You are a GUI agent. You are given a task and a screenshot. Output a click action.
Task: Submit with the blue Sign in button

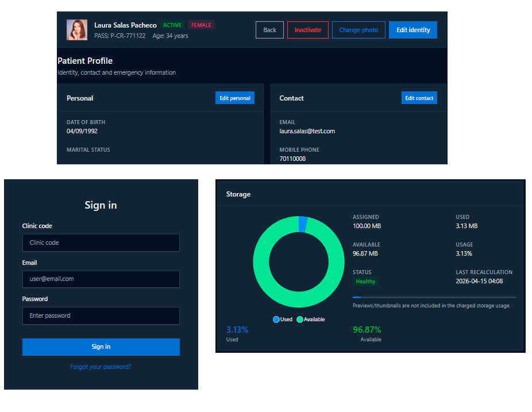(101, 347)
